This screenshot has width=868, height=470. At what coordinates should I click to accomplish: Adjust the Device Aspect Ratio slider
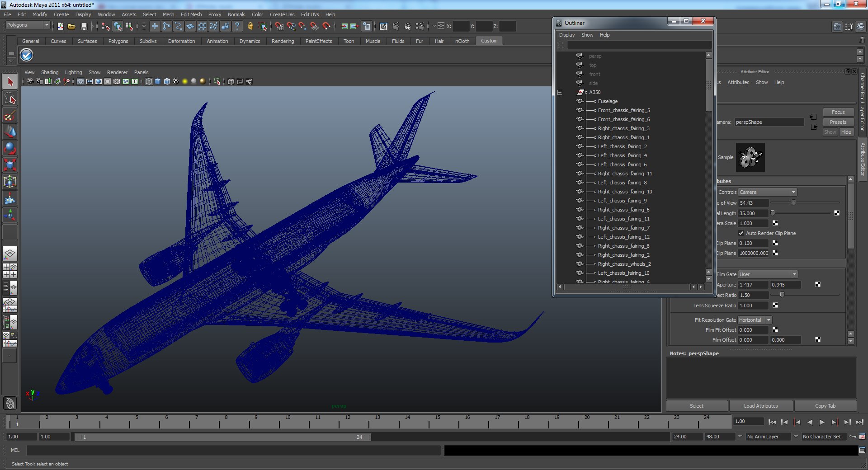point(782,295)
